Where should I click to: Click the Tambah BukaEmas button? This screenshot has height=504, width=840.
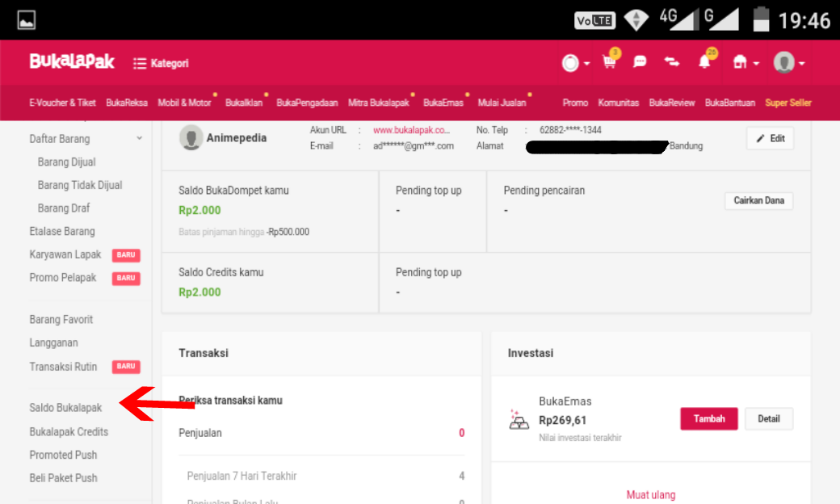(x=709, y=419)
